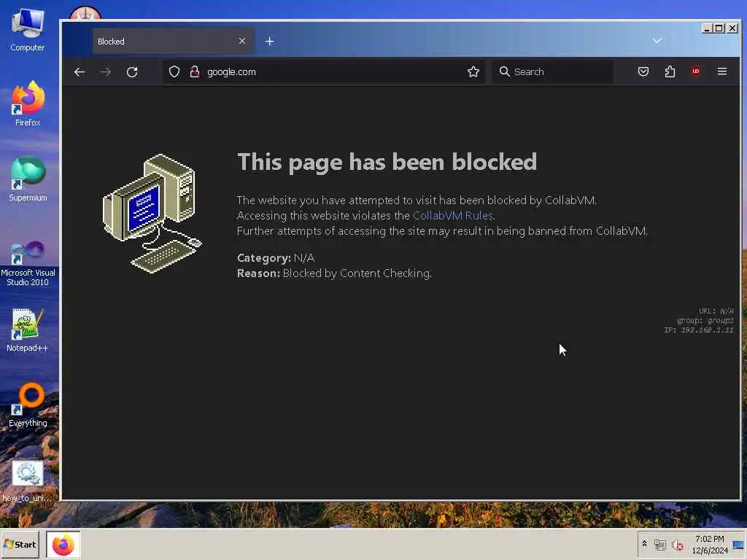Go back using the browser back arrow
The width and height of the screenshot is (747, 560).
point(80,72)
